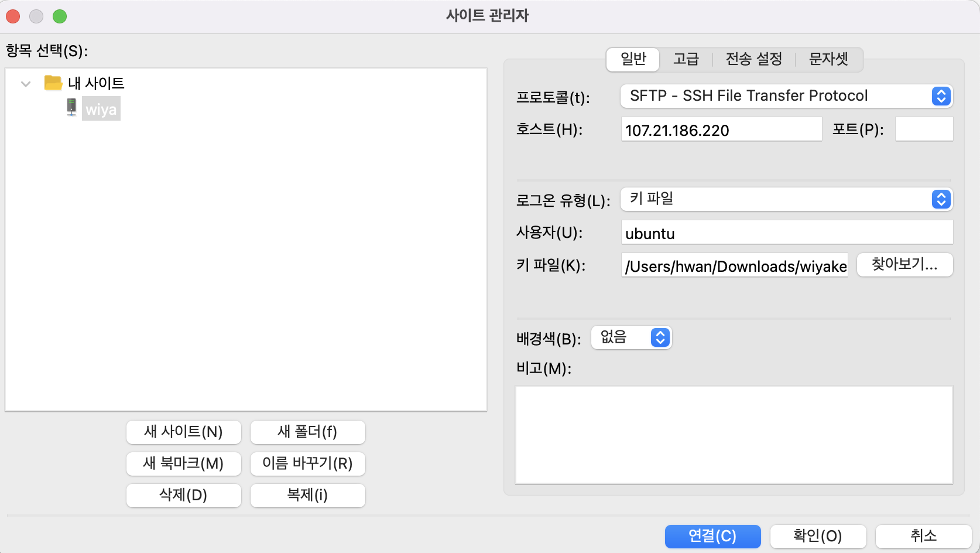The image size is (980, 553).
Task: Click the 새 북마크(M) button
Action: point(184,464)
